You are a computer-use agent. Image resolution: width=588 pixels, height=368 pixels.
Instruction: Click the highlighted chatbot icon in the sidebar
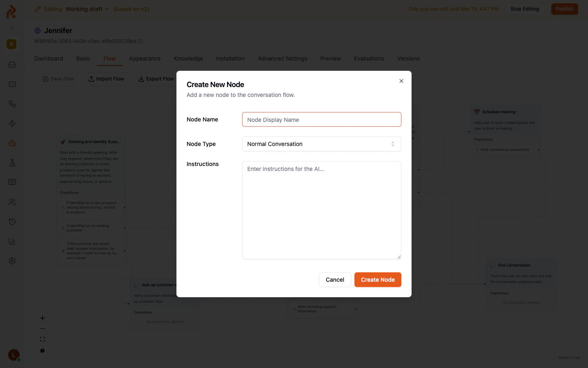click(x=12, y=143)
